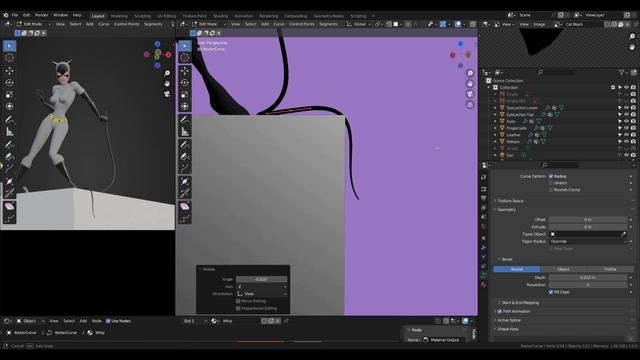Switch to the Modeling workspace tab

click(119, 16)
